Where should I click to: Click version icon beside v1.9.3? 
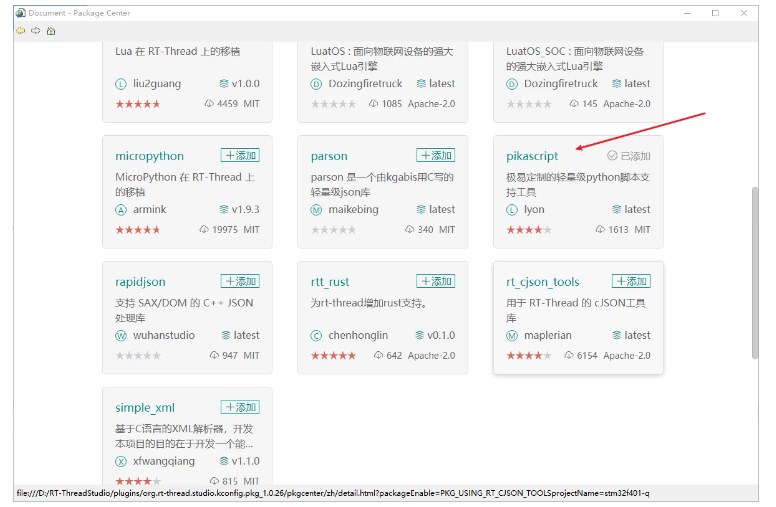click(x=224, y=209)
